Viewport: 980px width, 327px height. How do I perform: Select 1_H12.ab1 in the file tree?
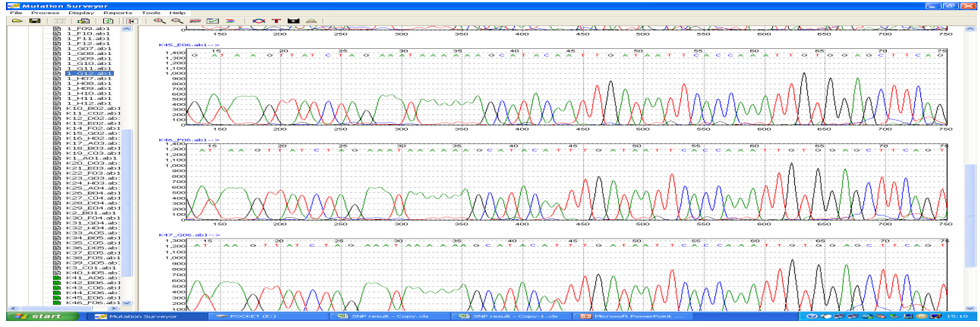click(89, 103)
